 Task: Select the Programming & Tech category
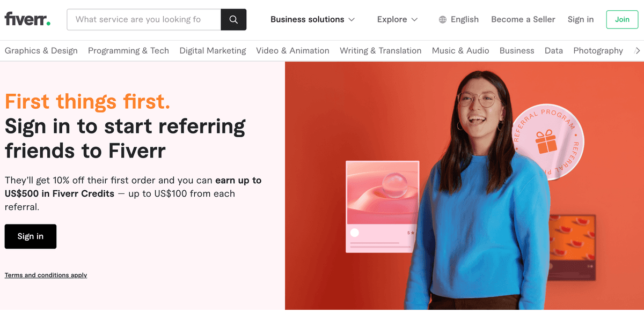pyautogui.click(x=128, y=50)
